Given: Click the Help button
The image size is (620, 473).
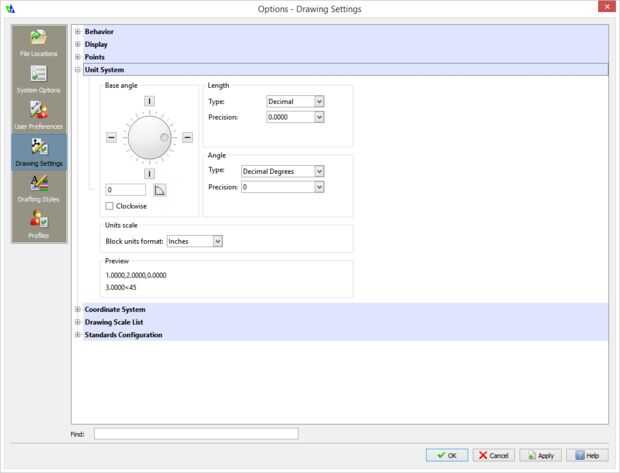Looking at the screenshot, I should pos(587,455).
